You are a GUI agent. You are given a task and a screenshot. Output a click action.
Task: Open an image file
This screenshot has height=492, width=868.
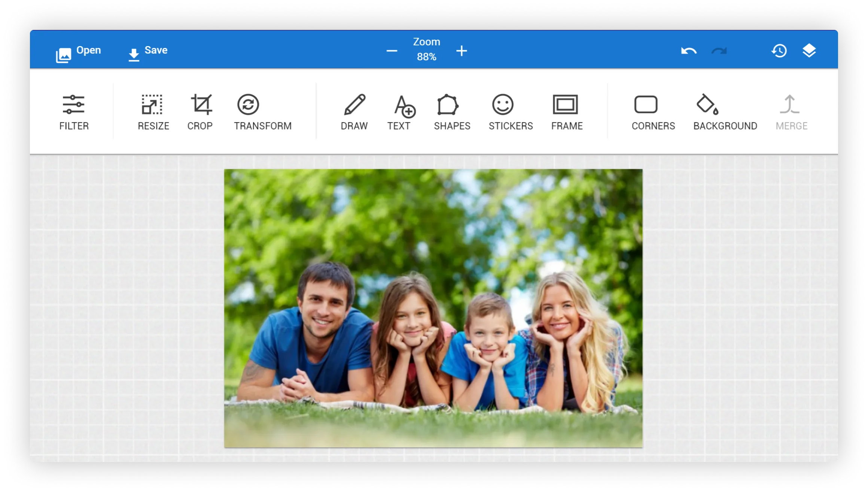[78, 50]
